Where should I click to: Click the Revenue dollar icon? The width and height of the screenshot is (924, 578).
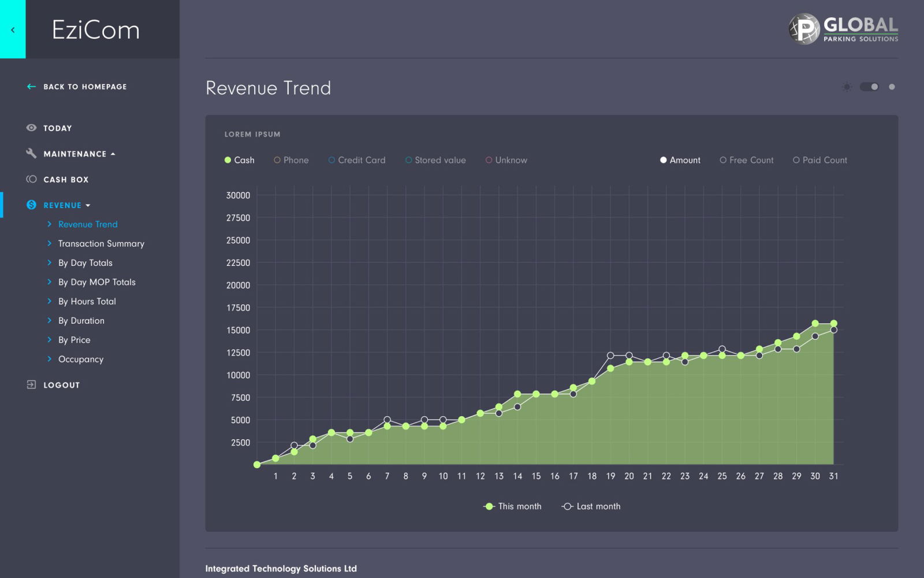(31, 205)
